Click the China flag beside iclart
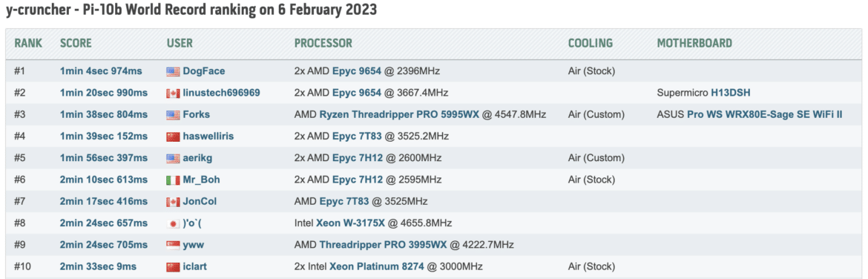 (x=174, y=267)
